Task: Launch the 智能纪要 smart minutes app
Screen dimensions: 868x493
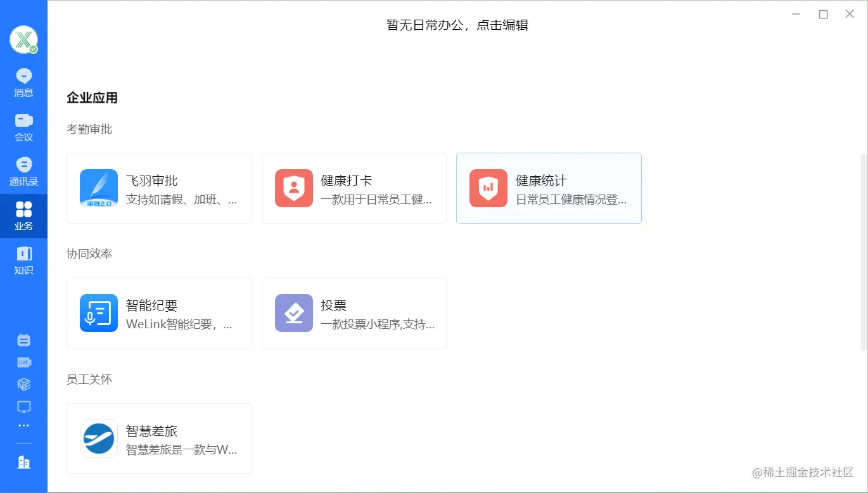Action: pos(159,312)
